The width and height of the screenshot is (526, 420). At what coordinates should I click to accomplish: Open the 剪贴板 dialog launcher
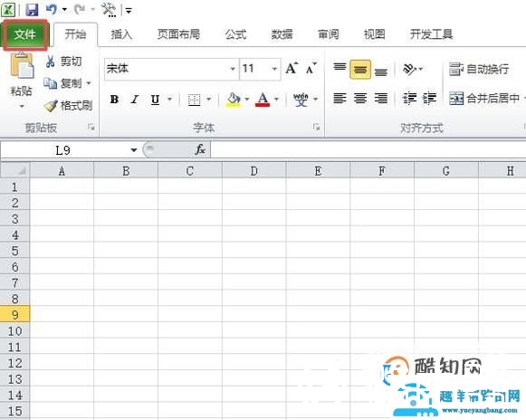click(91, 127)
